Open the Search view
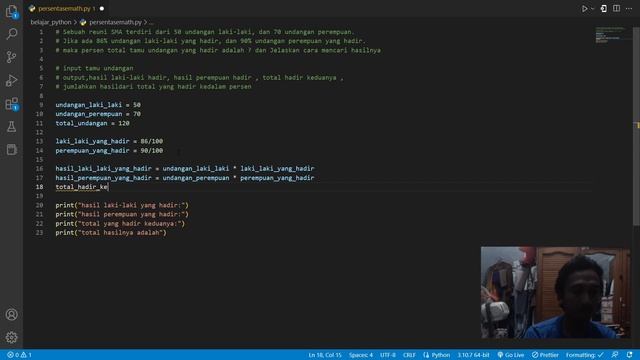Screen dimensions: 640x360 tap(11, 34)
